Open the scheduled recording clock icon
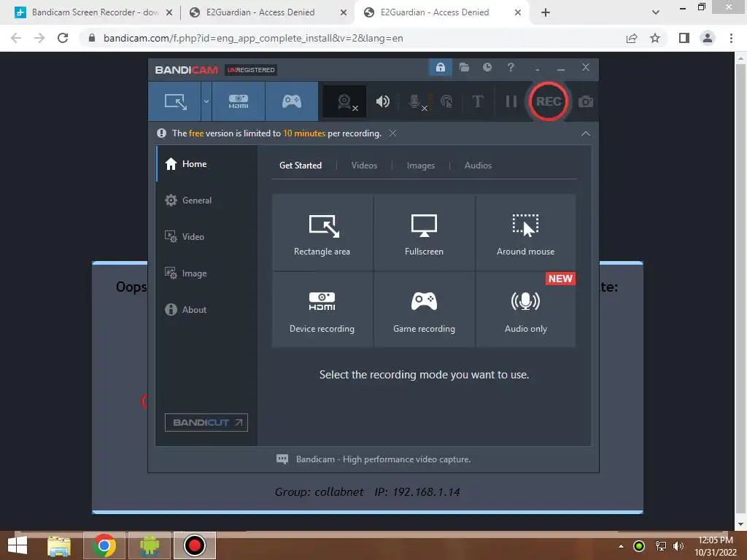 point(487,67)
